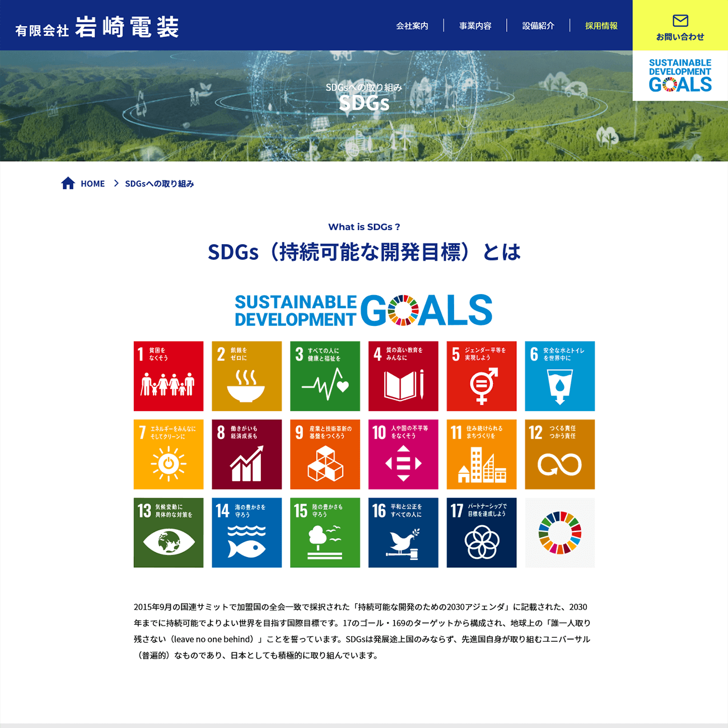Image resolution: width=728 pixels, height=728 pixels.
Task: Select SDG goal 2 Zero Hunger tile
Action: [x=247, y=376]
